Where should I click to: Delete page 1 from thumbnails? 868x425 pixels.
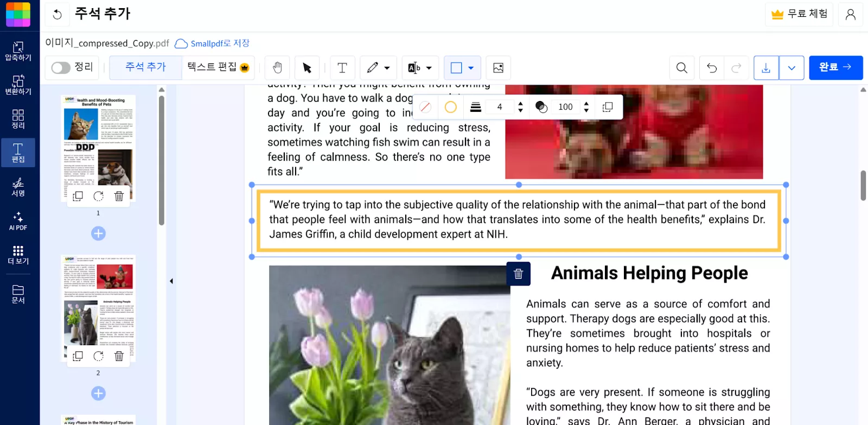119,196
